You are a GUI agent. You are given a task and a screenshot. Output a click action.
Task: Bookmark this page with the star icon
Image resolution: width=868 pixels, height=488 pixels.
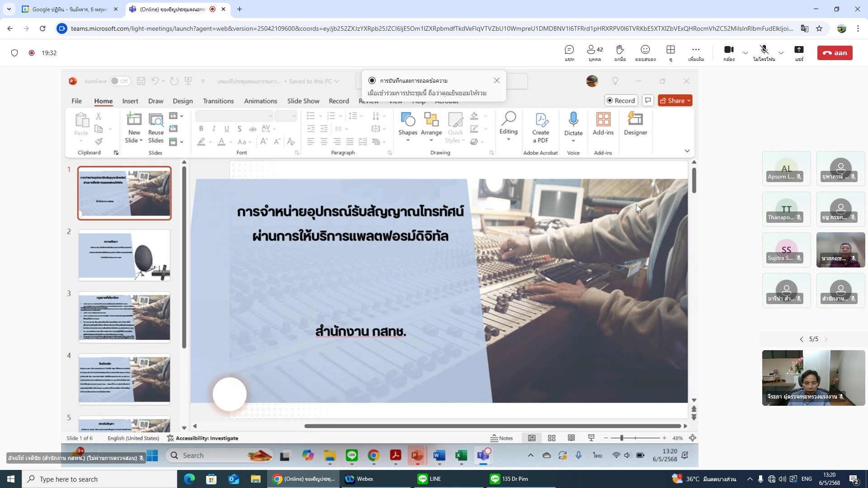click(819, 28)
